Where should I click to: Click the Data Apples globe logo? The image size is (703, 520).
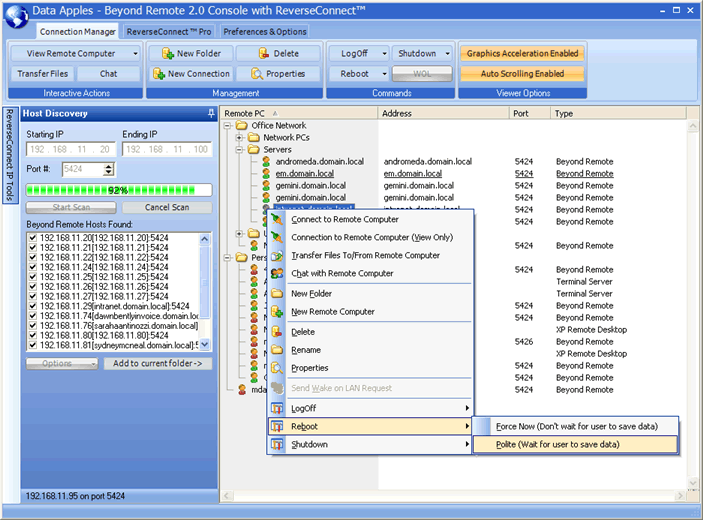pyautogui.click(x=17, y=17)
